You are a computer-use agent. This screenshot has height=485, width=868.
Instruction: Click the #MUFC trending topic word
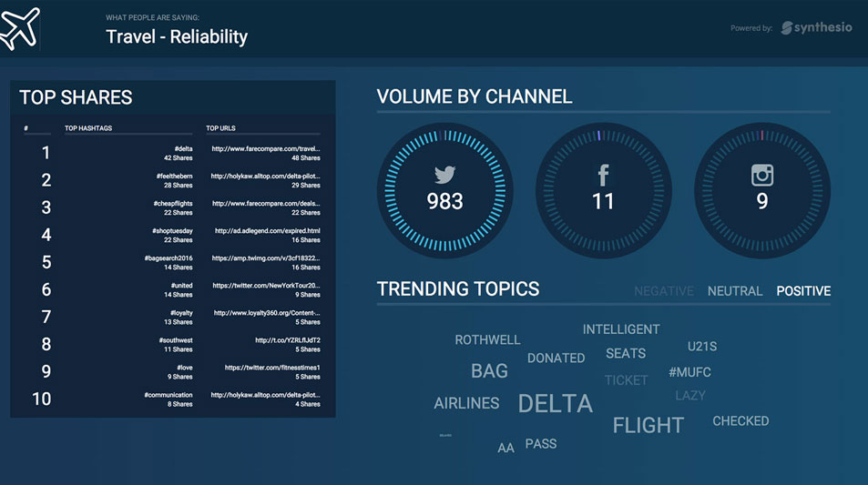pos(689,372)
